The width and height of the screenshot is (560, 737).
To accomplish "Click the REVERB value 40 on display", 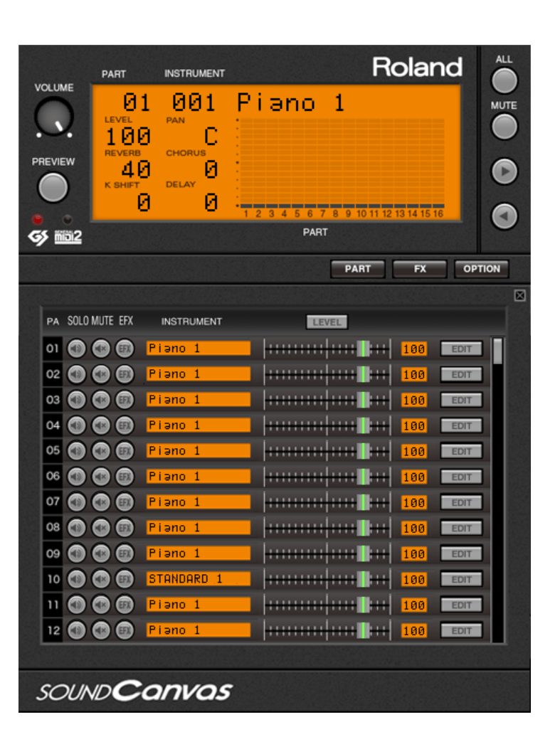I will 136,170.
